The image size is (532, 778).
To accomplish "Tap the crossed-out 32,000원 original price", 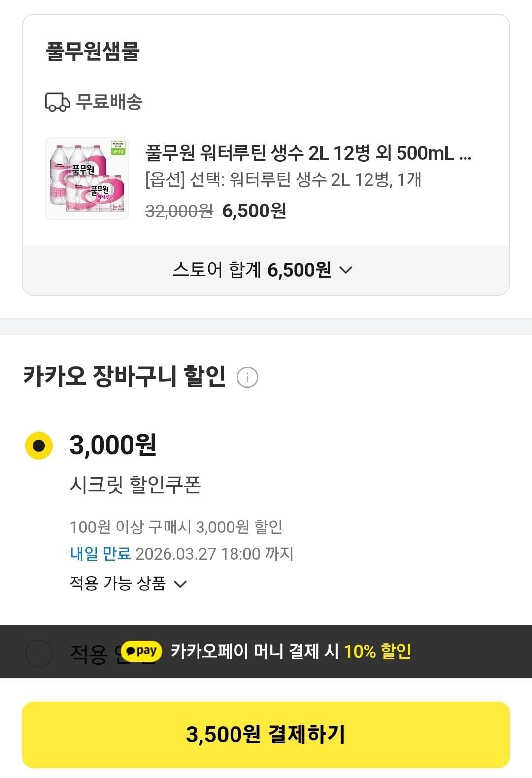I will coord(179,211).
